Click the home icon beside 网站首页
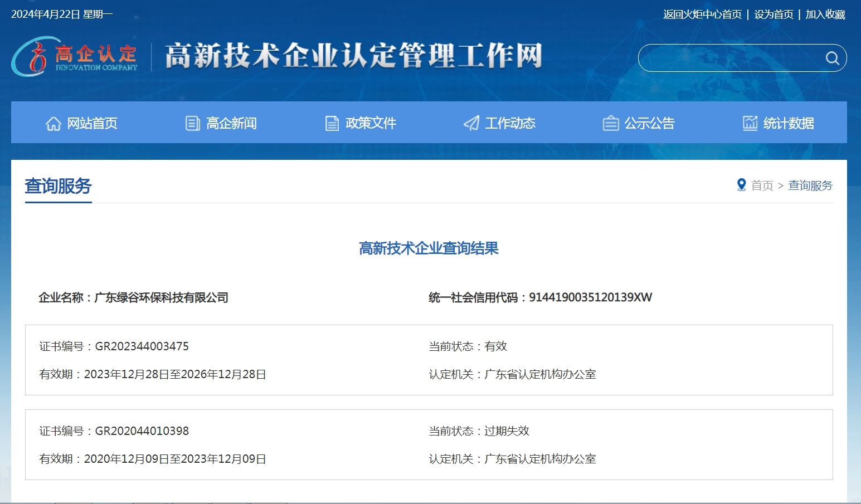Viewport: 861px width, 504px height. pos(53,123)
